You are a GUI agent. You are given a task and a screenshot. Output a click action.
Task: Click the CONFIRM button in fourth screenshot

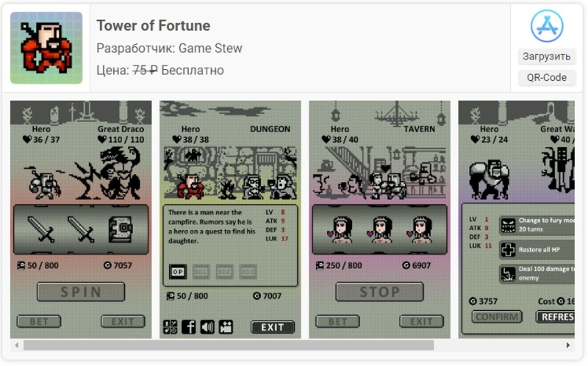497,317
